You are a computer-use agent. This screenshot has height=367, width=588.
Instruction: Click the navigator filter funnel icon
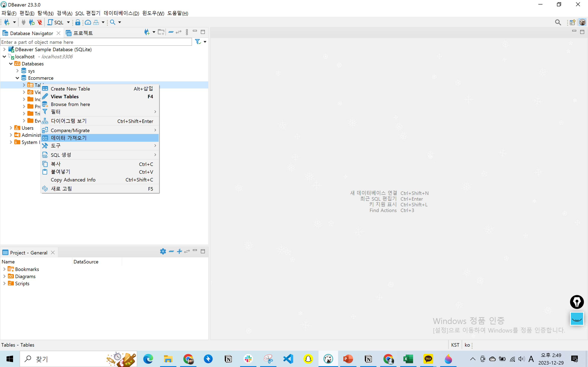[198, 42]
